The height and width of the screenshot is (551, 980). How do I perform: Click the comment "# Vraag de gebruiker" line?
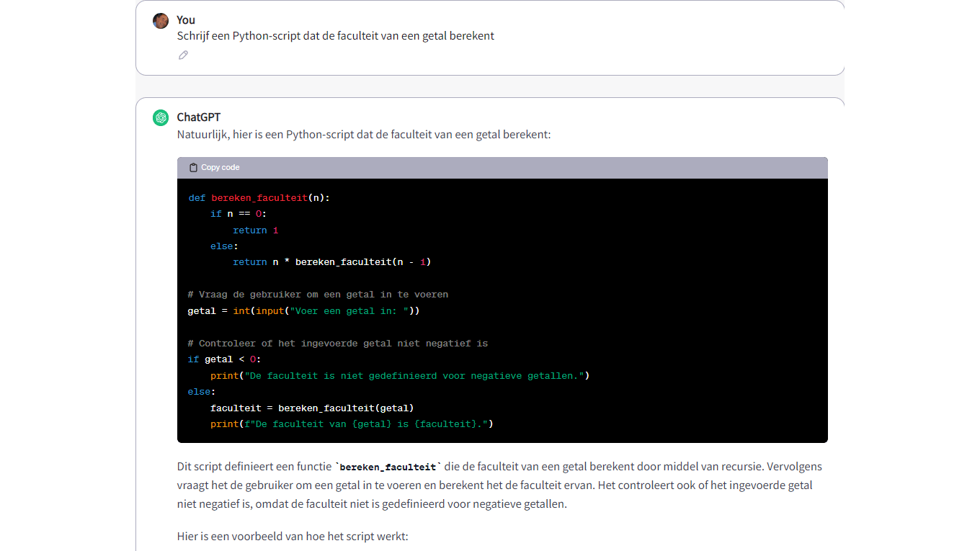pyautogui.click(x=318, y=295)
